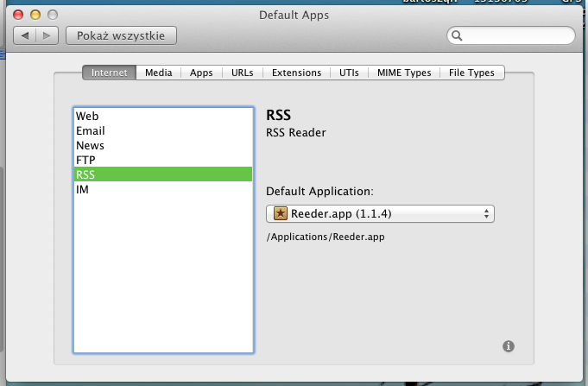The image size is (588, 386).
Task: Click the info icon in bottom corner
Action: point(509,346)
